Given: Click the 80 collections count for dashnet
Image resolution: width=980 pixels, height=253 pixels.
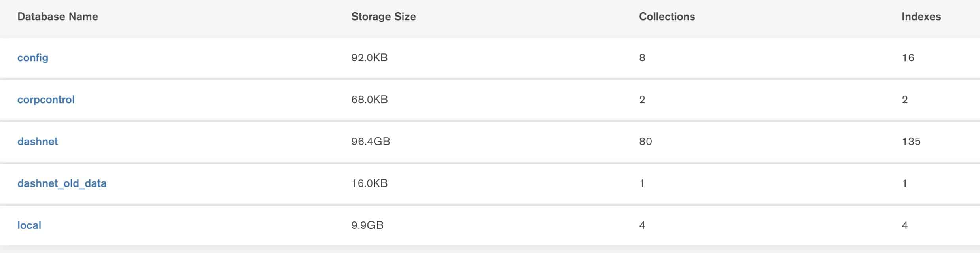Looking at the screenshot, I should [645, 142].
